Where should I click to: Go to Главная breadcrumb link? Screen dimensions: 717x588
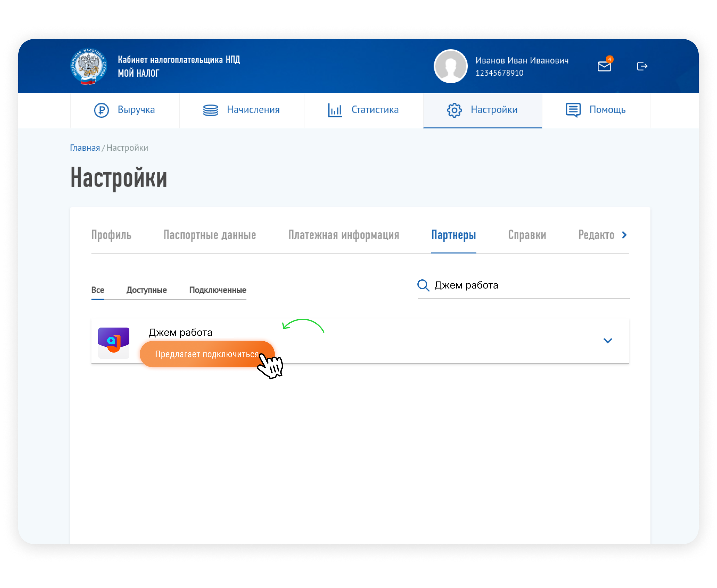tap(85, 148)
